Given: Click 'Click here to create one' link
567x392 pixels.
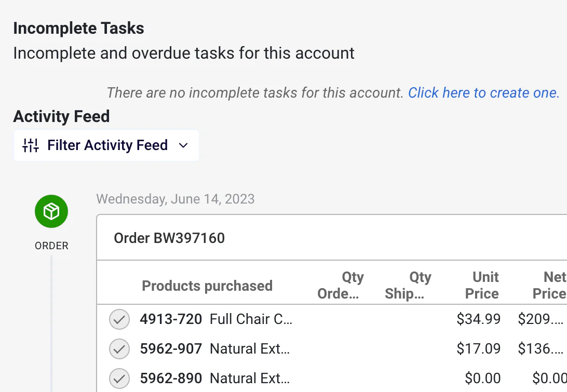Looking at the screenshot, I should coord(483,93).
